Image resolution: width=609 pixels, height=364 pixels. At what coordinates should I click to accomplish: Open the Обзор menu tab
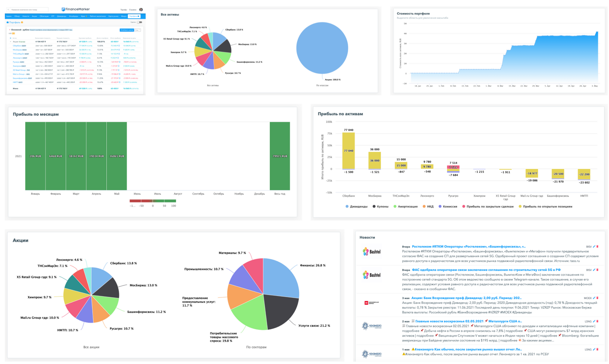point(17,16)
